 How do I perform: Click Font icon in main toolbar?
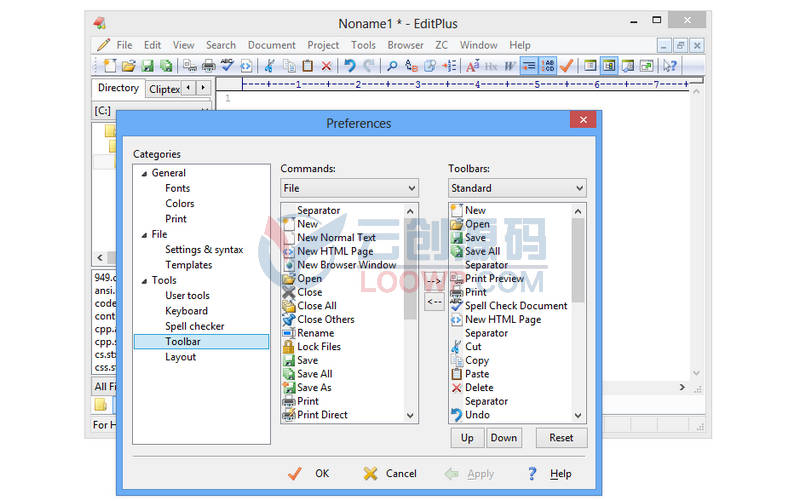click(x=472, y=66)
